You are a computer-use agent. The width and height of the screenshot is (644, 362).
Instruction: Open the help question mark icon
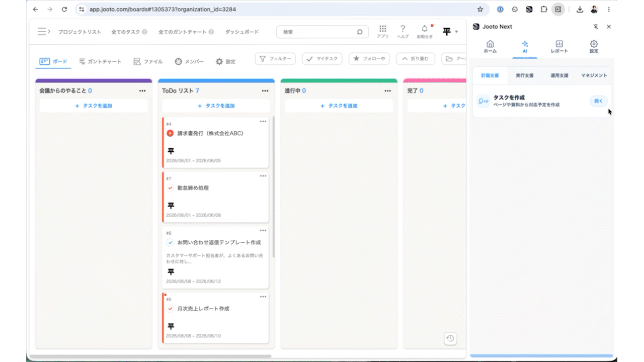403,29
